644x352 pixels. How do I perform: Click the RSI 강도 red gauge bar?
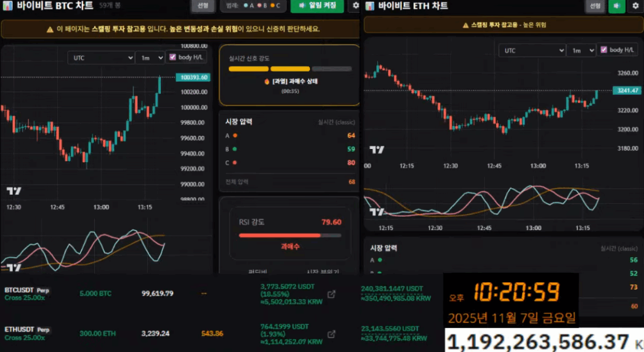pos(289,236)
